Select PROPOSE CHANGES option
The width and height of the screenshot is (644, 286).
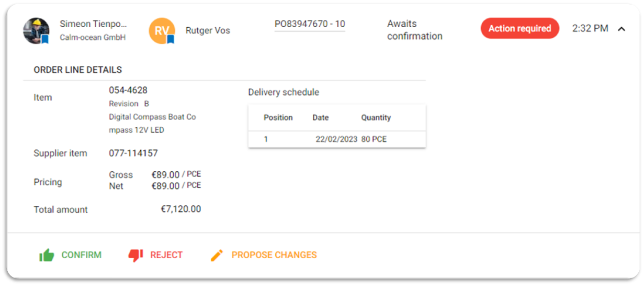coord(274,255)
